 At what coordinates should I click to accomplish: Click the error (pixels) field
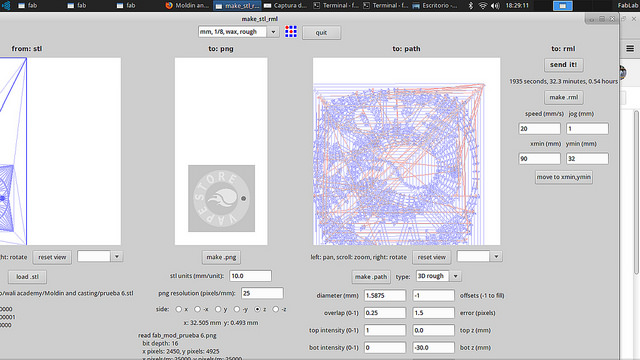[x=433, y=313]
